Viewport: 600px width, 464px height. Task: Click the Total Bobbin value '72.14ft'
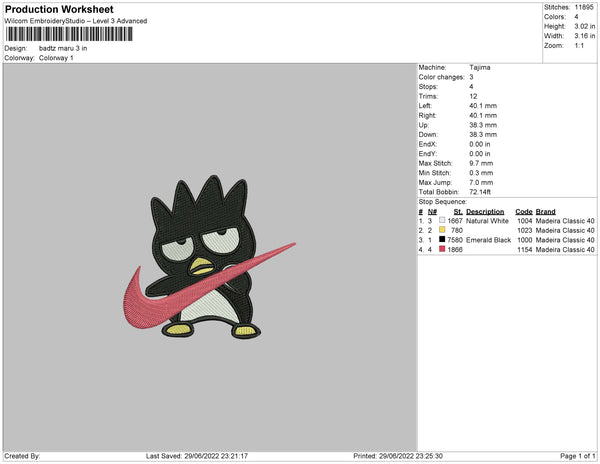point(480,192)
